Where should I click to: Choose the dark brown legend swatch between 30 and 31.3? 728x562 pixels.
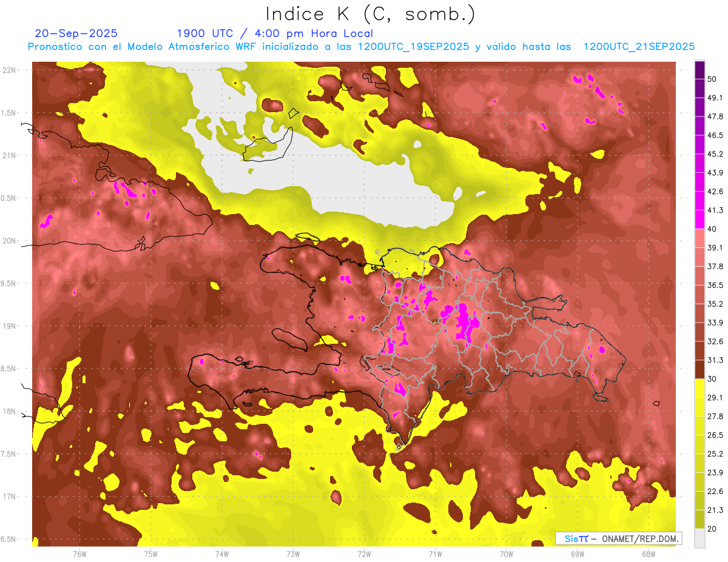699,369
